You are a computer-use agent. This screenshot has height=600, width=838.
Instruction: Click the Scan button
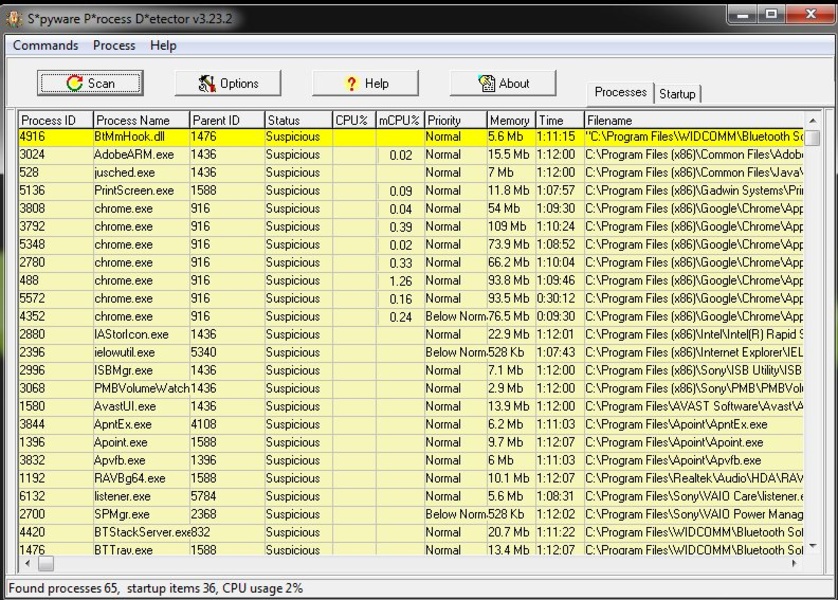pyautogui.click(x=90, y=83)
